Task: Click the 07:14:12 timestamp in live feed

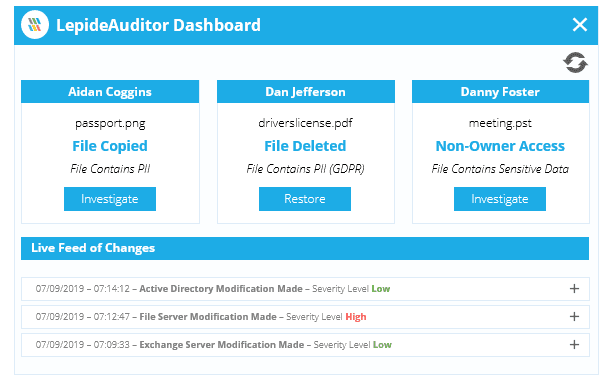Action: 112,289
